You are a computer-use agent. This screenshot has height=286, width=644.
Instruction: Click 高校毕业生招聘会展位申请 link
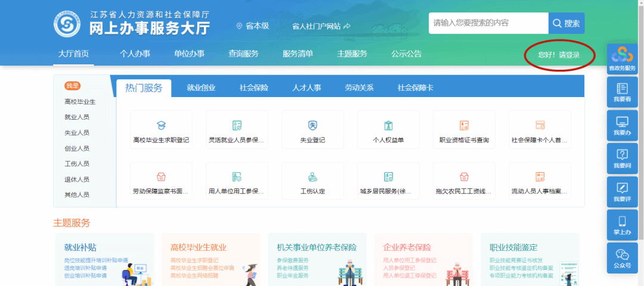coord(202,268)
